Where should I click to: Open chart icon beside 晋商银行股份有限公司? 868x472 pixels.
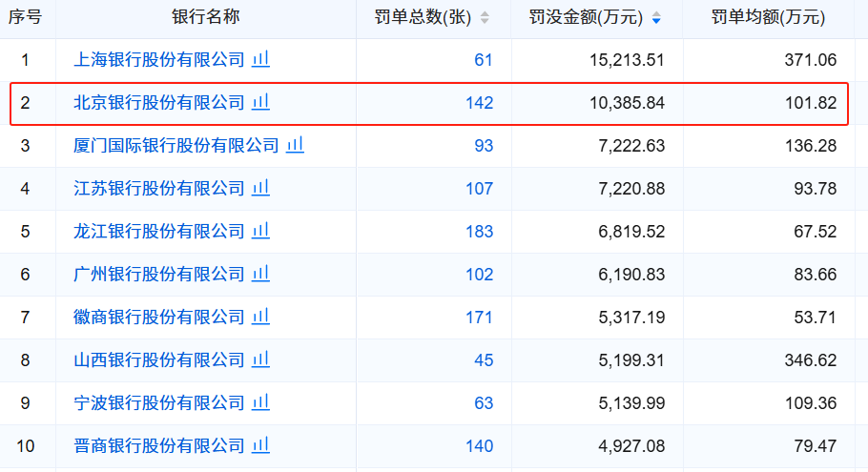pyautogui.click(x=260, y=445)
